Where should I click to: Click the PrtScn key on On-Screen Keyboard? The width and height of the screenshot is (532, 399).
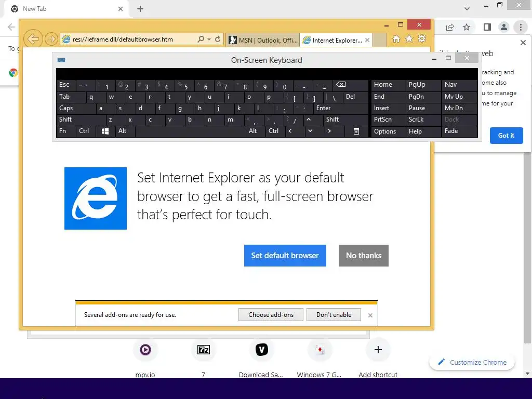(x=389, y=119)
